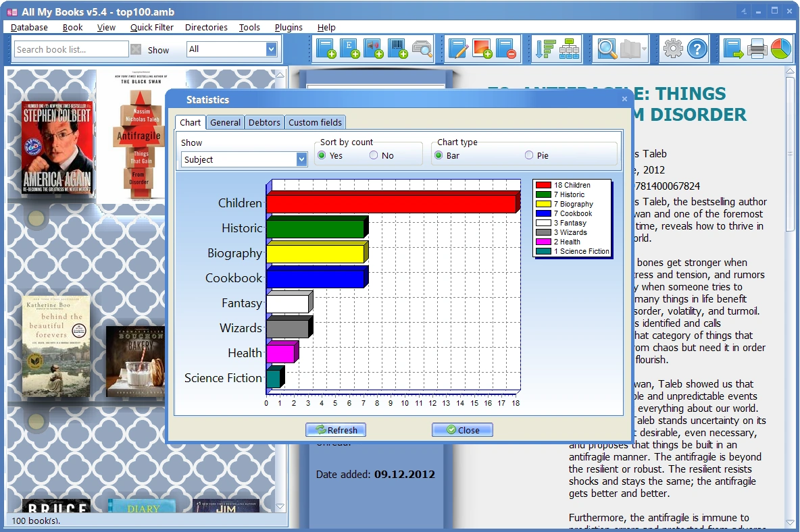Click details pane scrollbar down arrow
This screenshot has height=532, width=800.
(x=790, y=523)
